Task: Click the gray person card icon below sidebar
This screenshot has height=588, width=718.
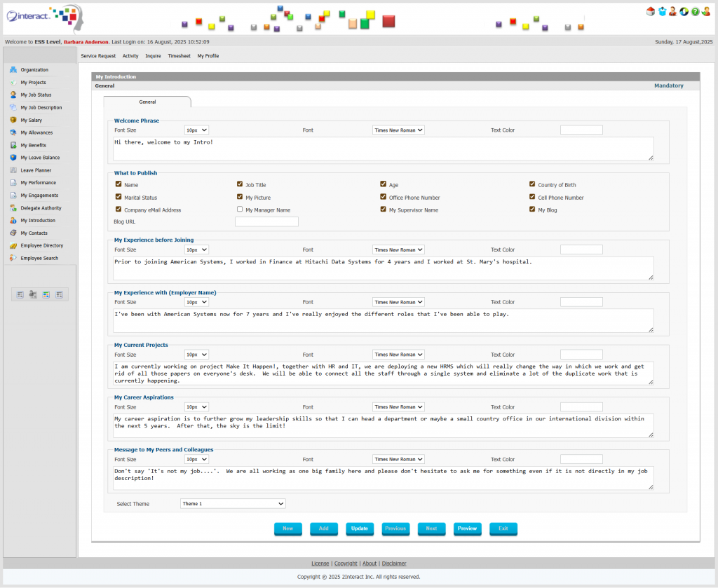Action: tap(33, 294)
